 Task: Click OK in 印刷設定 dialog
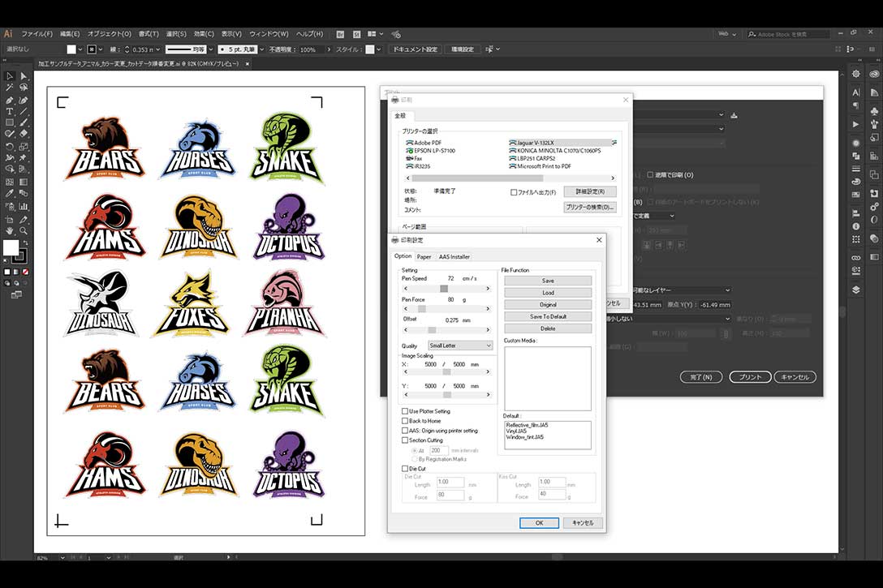(539, 523)
